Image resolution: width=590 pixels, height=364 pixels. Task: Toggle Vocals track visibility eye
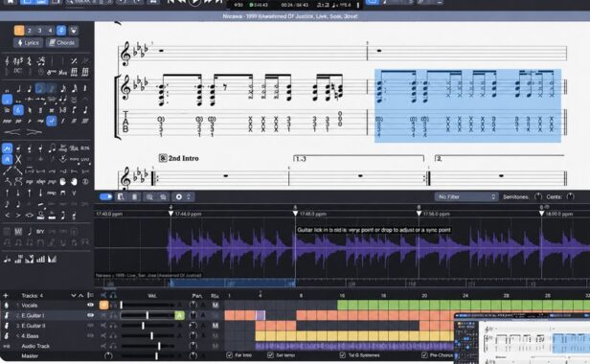pyautogui.click(x=90, y=306)
